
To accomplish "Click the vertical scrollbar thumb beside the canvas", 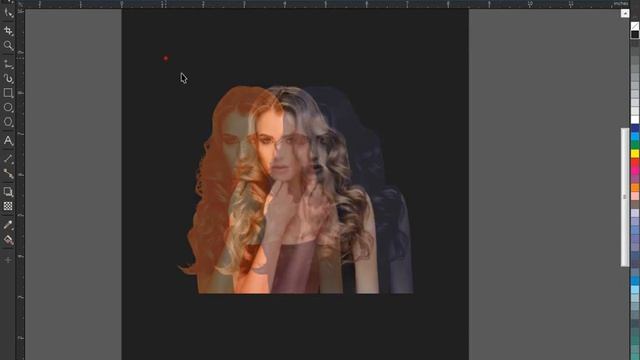I will [625, 197].
